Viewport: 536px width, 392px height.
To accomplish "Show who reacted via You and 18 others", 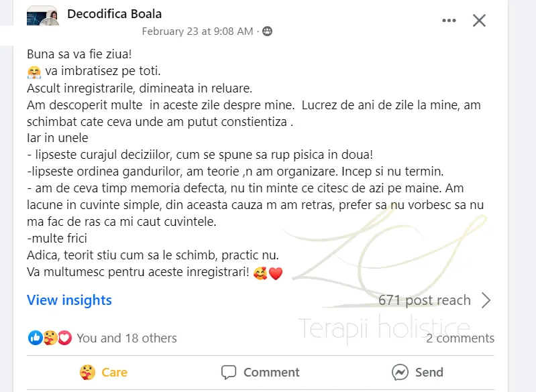I will click(127, 338).
